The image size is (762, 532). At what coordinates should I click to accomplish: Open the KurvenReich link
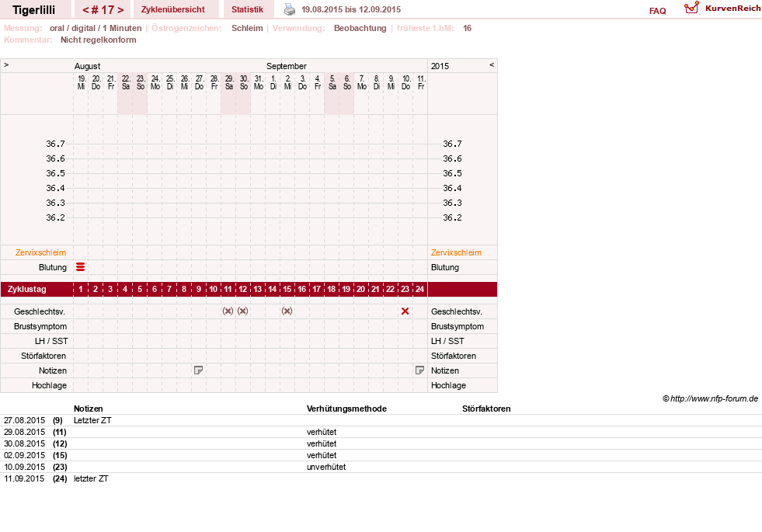tap(732, 9)
